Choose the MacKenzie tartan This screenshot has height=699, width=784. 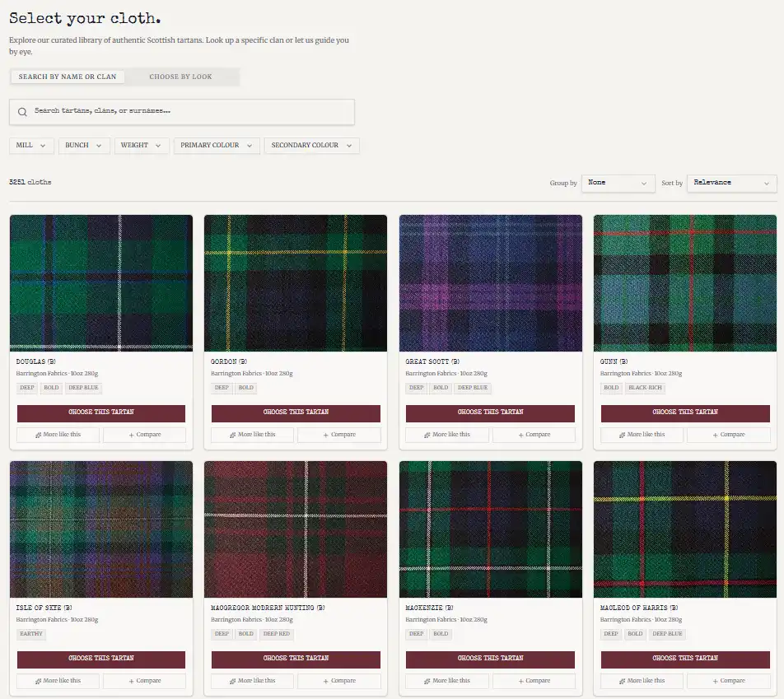pos(490,659)
